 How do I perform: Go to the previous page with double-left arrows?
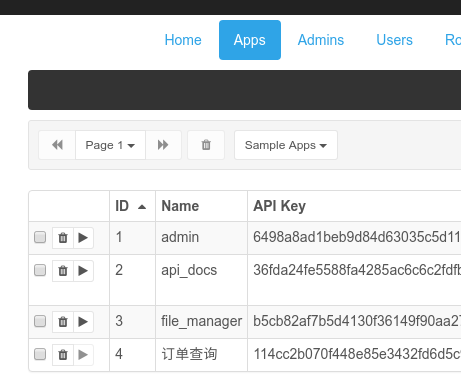pos(57,145)
